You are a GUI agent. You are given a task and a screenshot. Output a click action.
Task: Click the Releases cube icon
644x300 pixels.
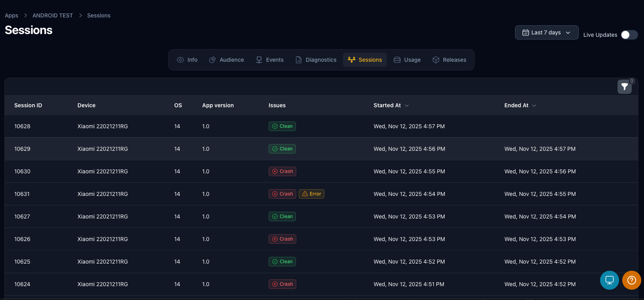(436, 60)
